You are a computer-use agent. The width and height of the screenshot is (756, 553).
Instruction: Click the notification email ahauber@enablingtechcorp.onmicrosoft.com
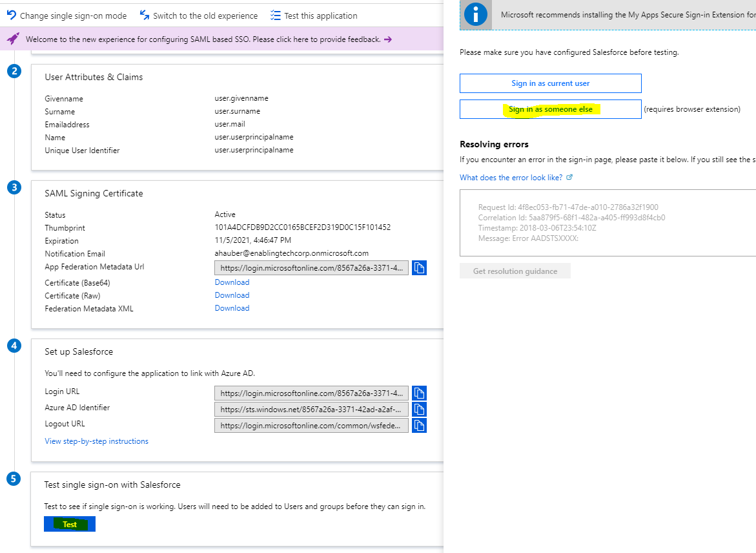click(x=292, y=253)
